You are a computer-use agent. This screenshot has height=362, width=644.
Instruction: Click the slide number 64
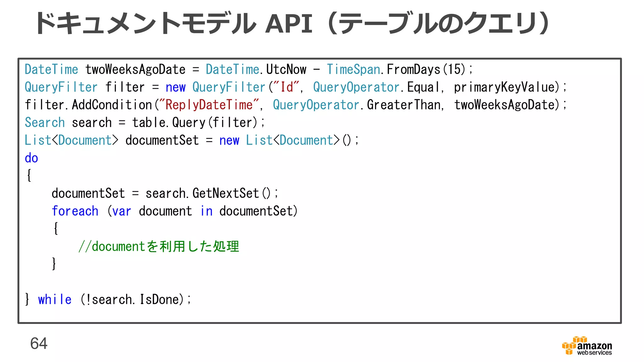pos(39,343)
